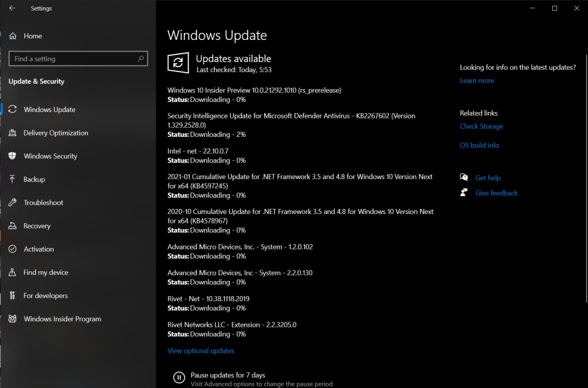This screenshot has width=588, height=388.
Task: Click the large Updates available refresh icon
Action: pos(178,62)
